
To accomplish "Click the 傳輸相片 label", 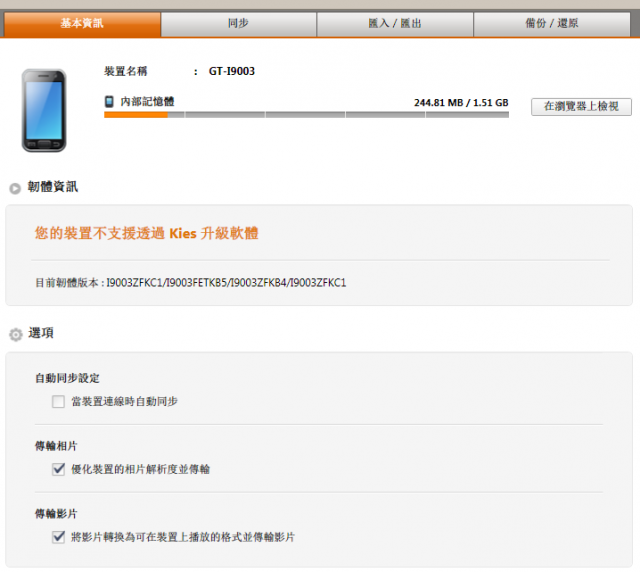I will coord(56,446).
